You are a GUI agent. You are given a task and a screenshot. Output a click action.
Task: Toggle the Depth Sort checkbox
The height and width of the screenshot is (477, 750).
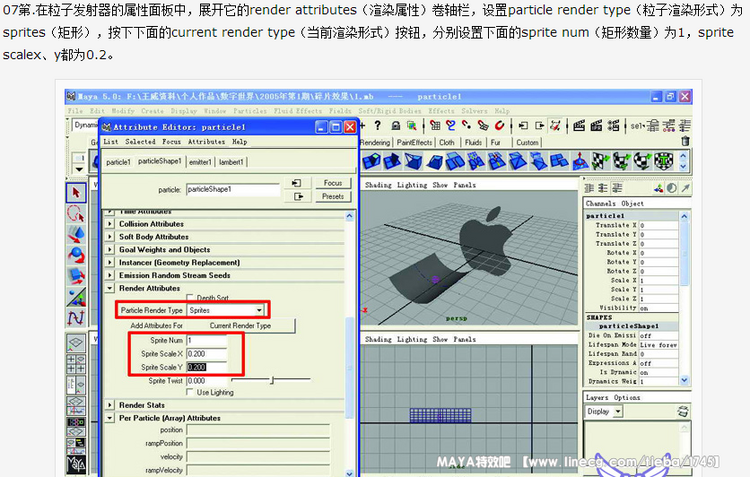click(x=190, y=297)
